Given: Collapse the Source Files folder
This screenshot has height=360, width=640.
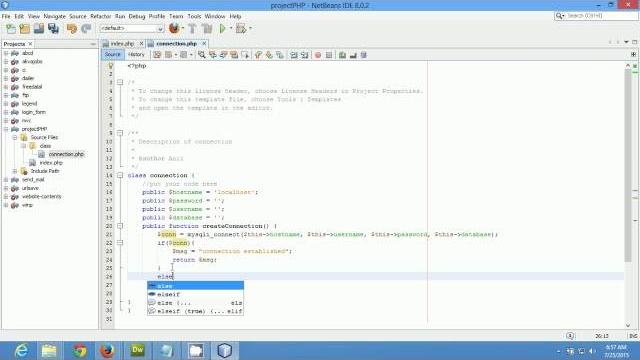Looking at the screenshot, I should [15, 138].
